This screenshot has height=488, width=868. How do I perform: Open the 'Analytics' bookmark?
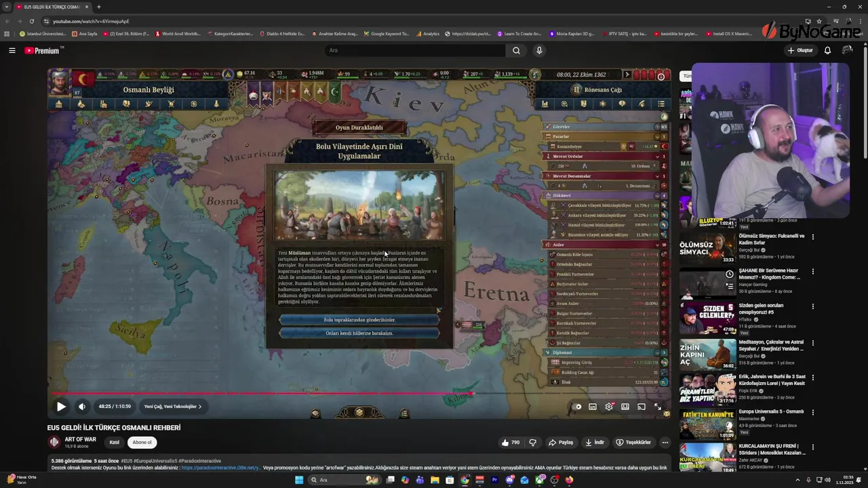[428, 33]
